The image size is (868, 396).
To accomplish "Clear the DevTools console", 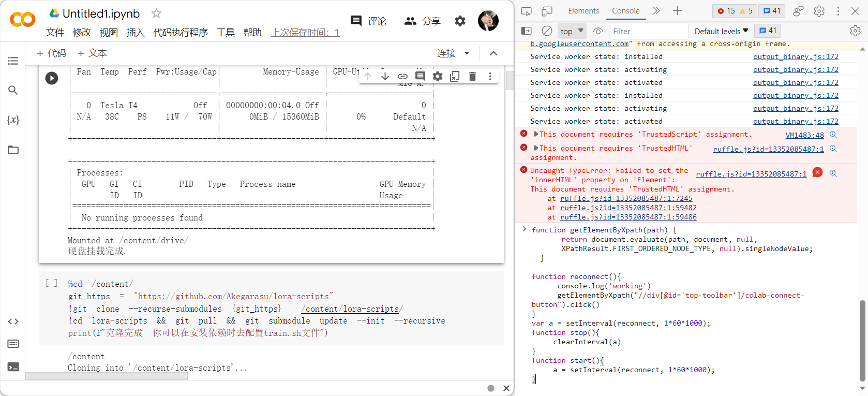I will pyautogui.click(x=547, y=31).
